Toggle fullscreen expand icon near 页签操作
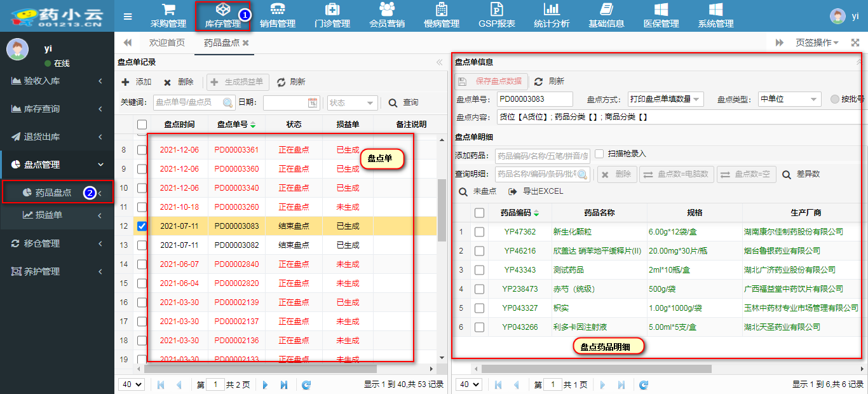This screenshot has width=868, height=394. click(855, 43)
